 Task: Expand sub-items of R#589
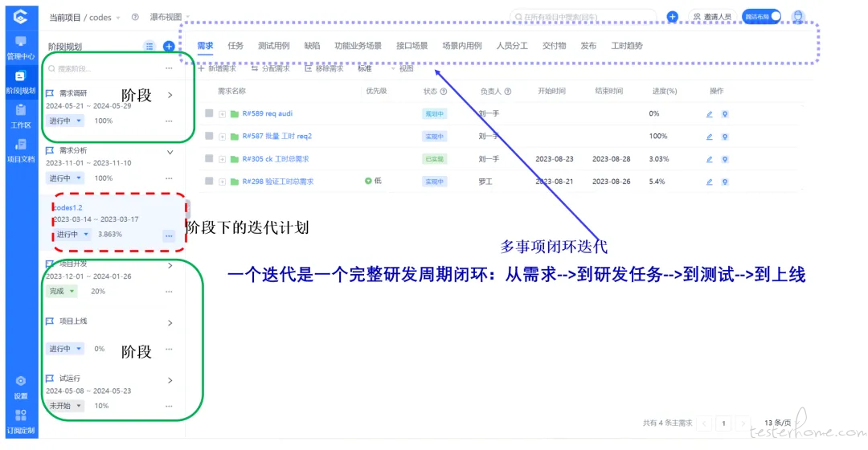tap(222, 114)
